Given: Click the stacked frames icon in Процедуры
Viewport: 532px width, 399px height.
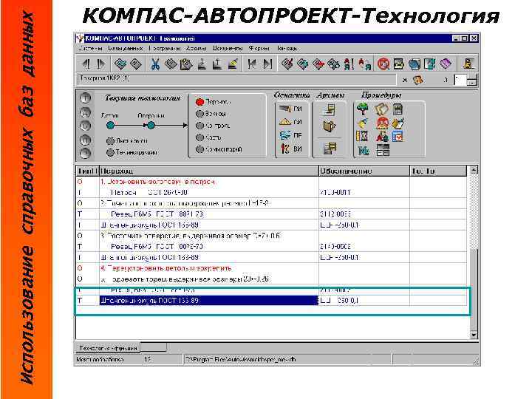Looking at the screenshot, I should click(x=381, y=109).
